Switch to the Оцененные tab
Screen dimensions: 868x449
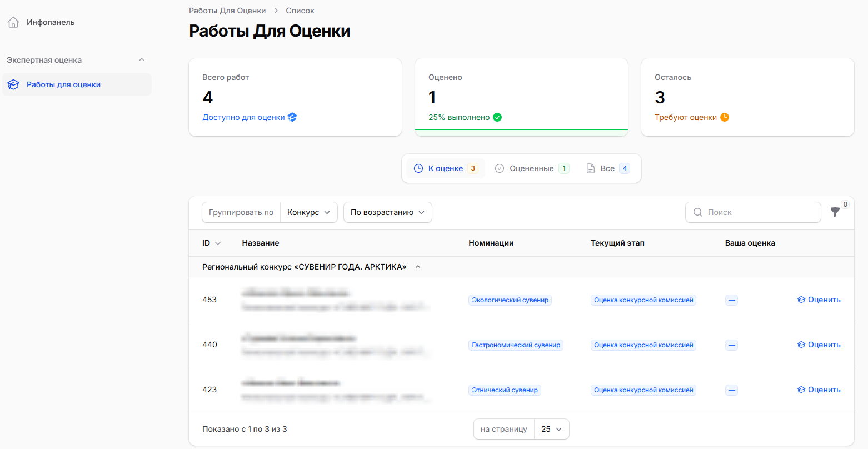tap(532, 168)
